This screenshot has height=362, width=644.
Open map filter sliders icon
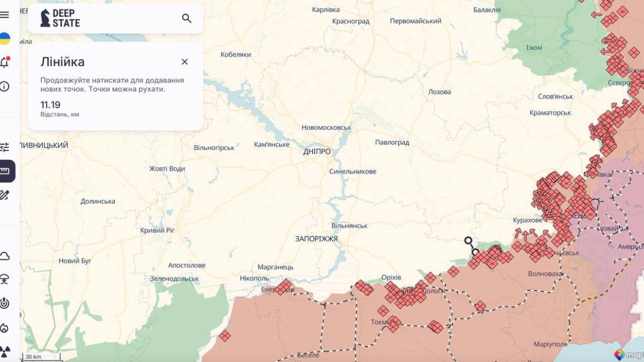click(x=5, y=147)
